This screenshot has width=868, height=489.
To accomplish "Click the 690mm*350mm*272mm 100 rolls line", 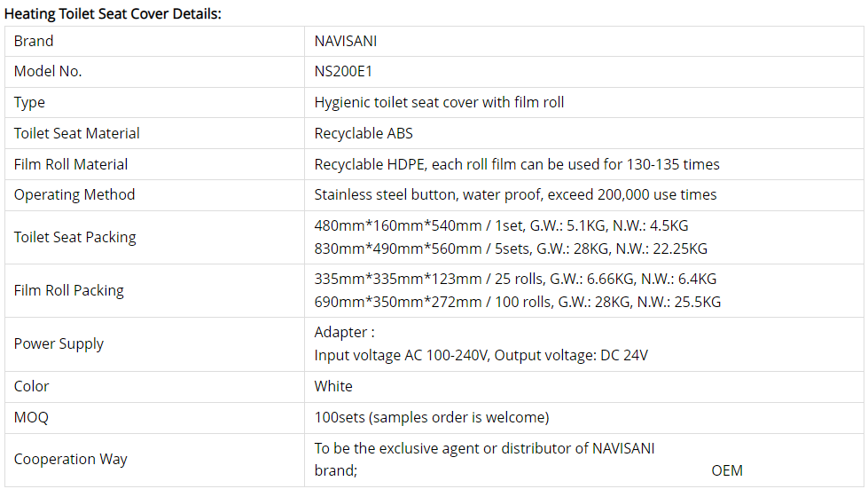I will (x=518, y=303).
